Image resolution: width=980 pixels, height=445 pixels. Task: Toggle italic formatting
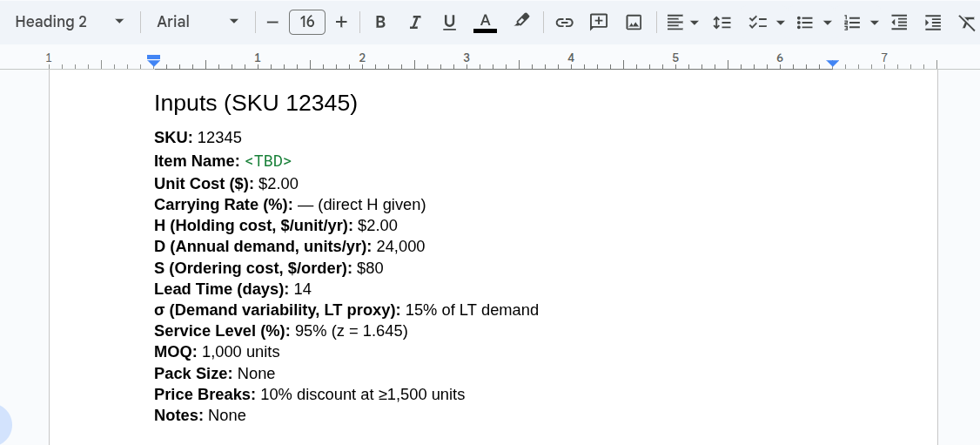coord(415,22)
